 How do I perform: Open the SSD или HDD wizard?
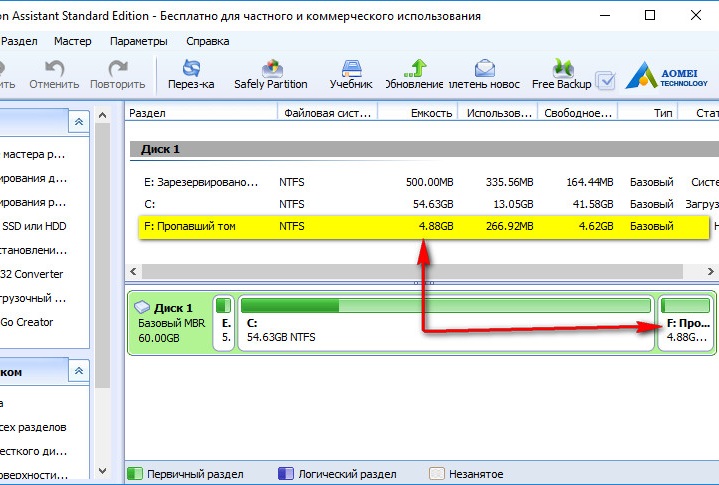tap(34, 226)
